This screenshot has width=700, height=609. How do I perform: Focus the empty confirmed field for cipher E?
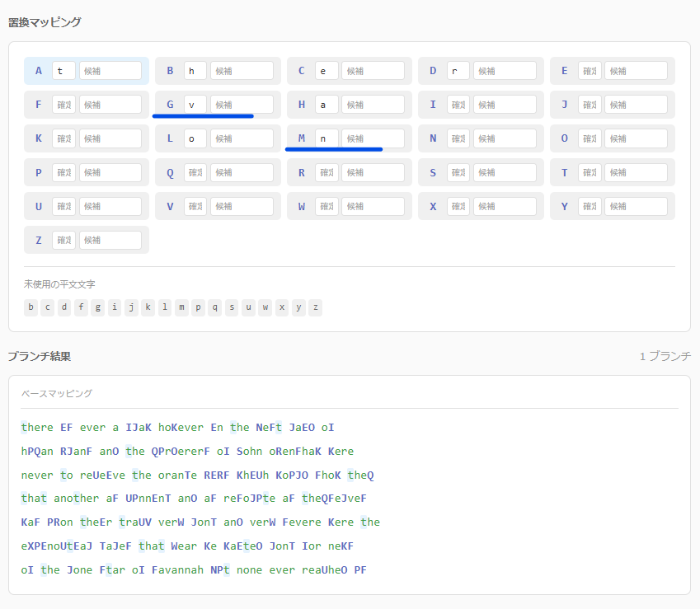pos(590,71)
